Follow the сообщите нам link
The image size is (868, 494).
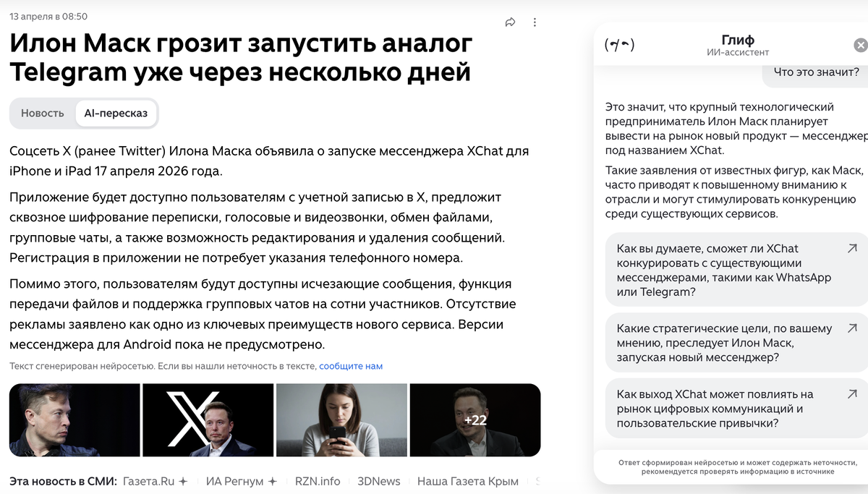351,366
